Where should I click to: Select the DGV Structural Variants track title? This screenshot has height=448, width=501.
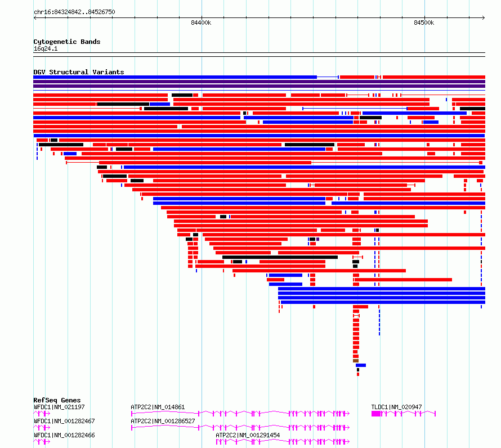point(79,72)
